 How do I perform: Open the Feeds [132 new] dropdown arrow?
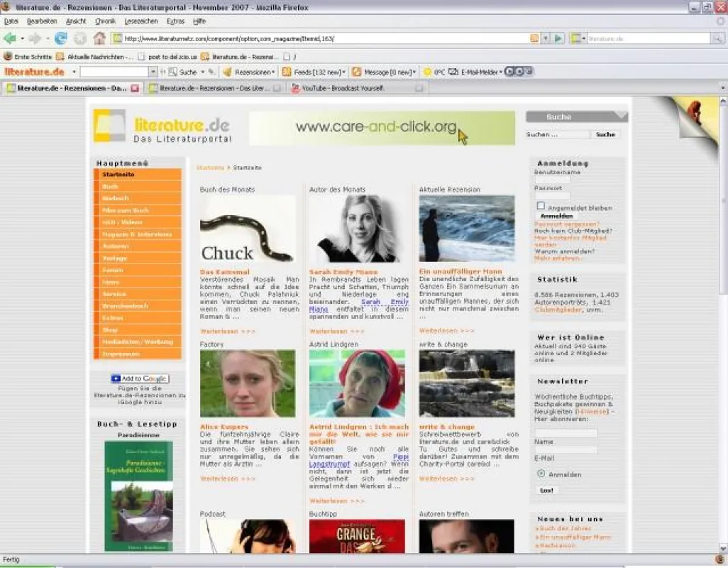(343, 72)
